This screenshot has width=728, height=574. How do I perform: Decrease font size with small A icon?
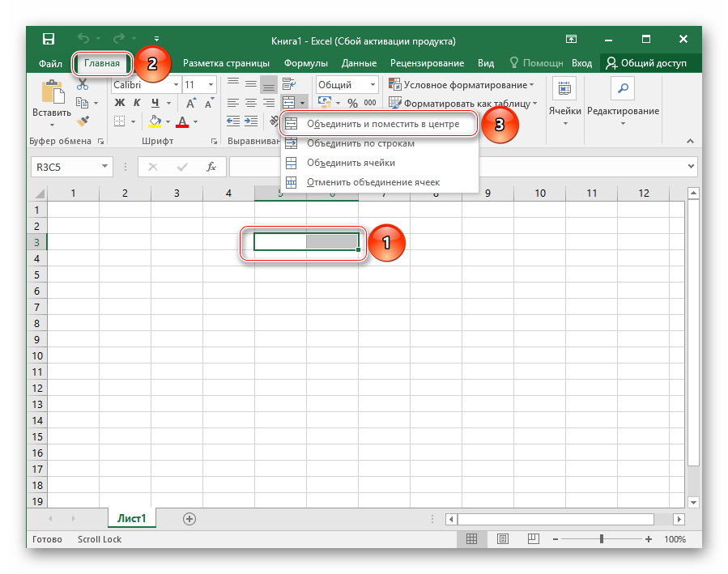(209, 103)
